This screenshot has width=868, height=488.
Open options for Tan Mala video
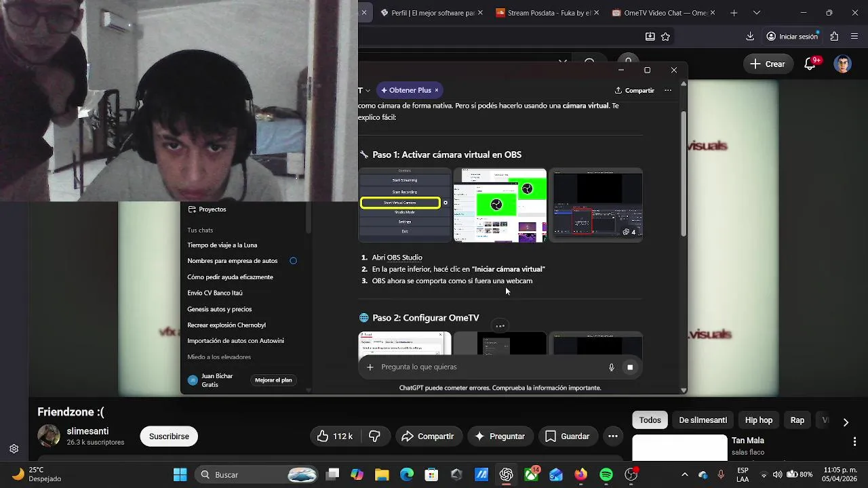click(854, 442)
